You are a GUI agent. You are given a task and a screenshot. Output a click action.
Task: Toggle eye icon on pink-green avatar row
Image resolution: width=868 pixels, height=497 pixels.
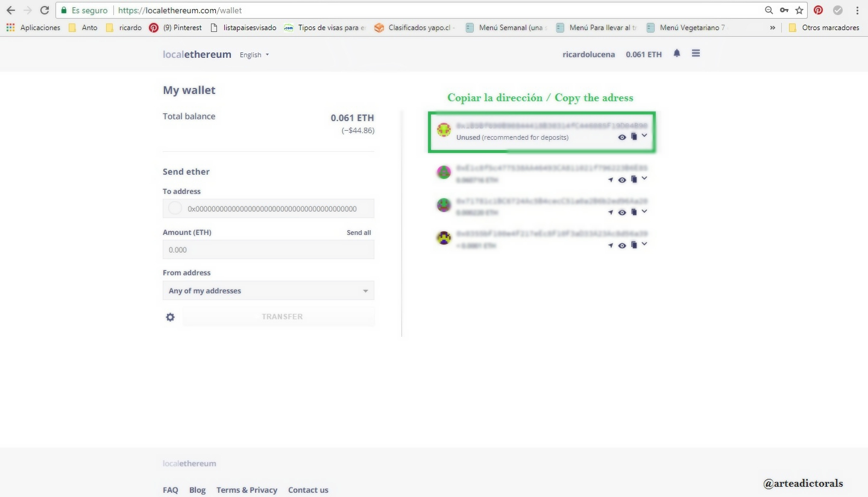click(x=622, y=180)
